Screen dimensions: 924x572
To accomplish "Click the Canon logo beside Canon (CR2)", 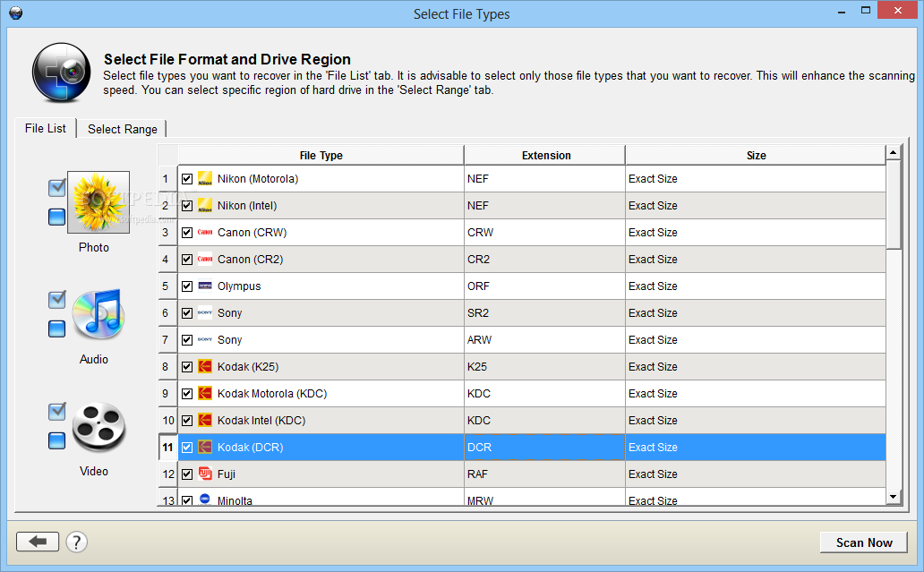I will (204, 260).
